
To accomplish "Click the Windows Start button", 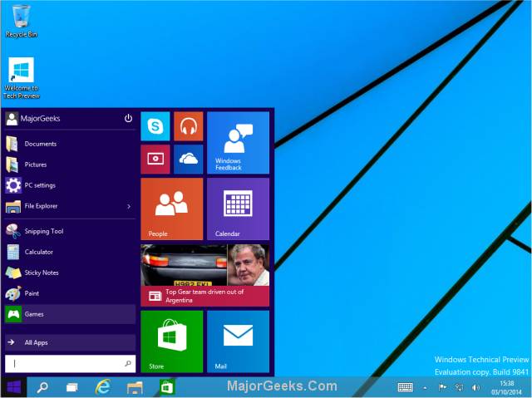I will coord(14,387).
